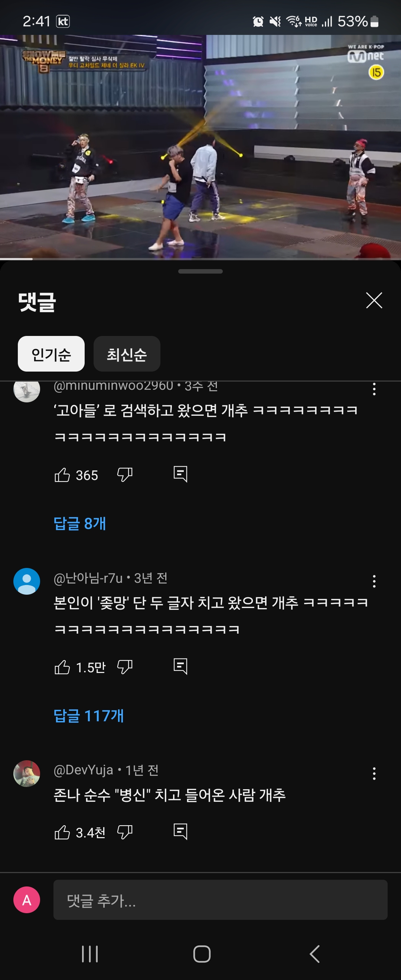
Task: Like the @DevYuja comment
Action: (62, 832)
